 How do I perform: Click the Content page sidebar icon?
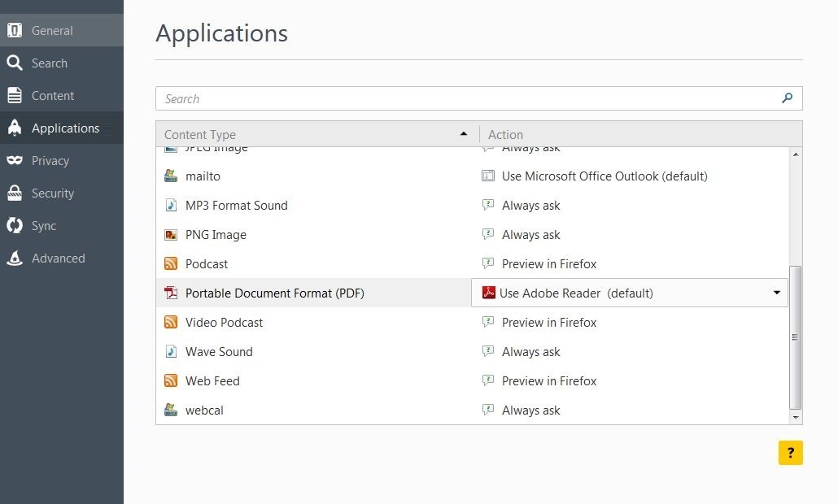click(15, 96)
